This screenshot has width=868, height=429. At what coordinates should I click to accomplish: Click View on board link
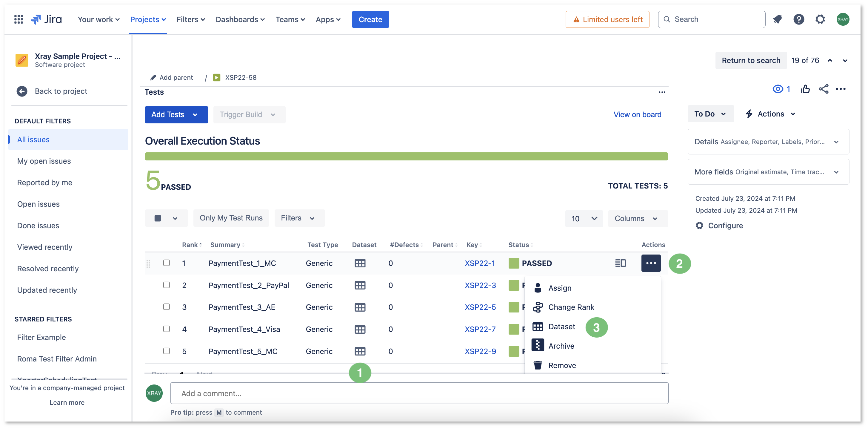click(x=637, y=115)
